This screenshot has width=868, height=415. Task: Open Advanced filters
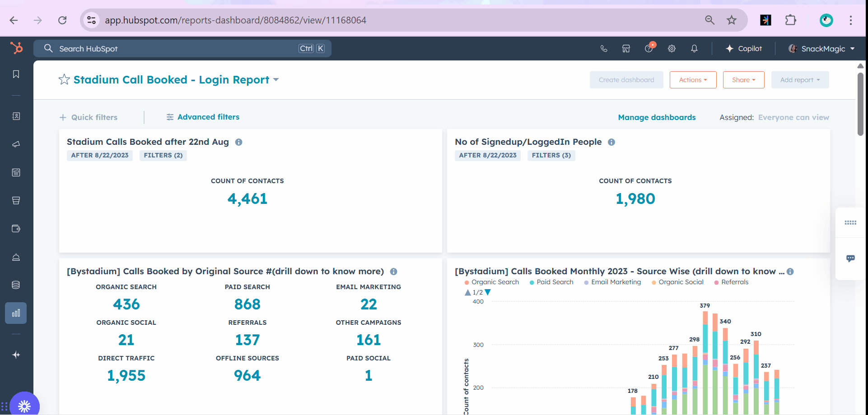tap(203, 117)
